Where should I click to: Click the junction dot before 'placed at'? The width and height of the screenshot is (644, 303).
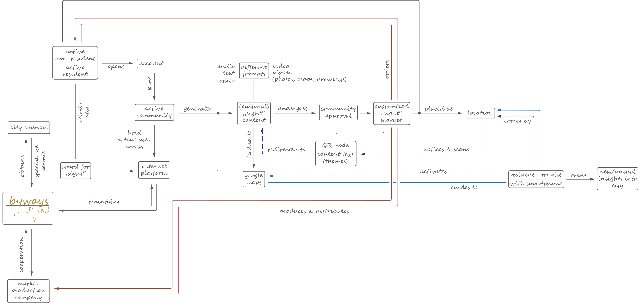click(419, 113)
